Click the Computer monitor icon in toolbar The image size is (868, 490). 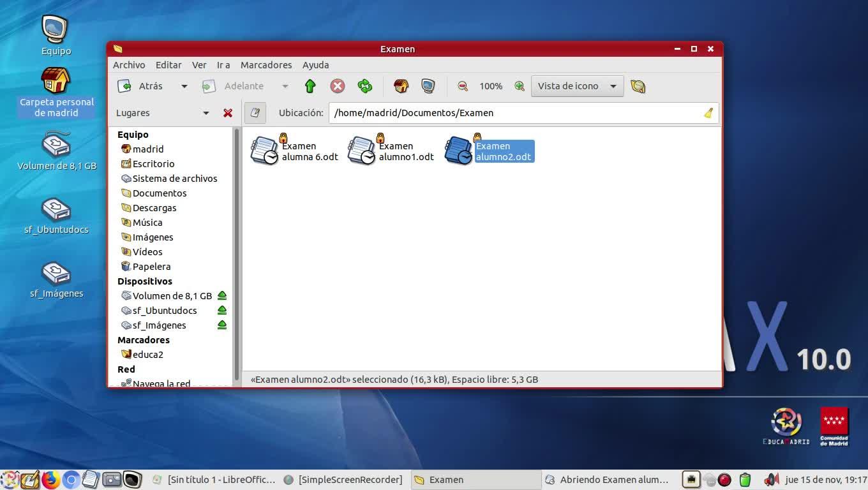(428, 86)
